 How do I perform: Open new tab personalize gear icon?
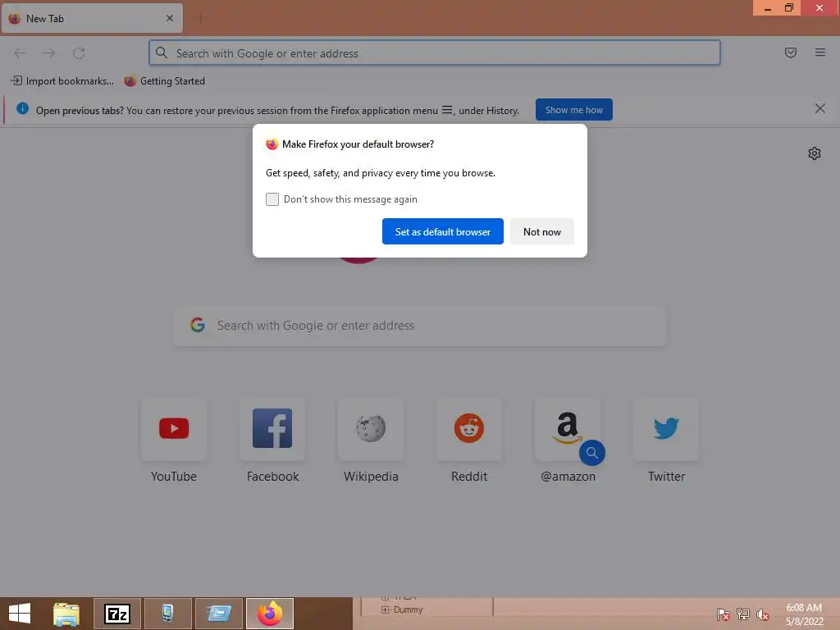(815, 153)
